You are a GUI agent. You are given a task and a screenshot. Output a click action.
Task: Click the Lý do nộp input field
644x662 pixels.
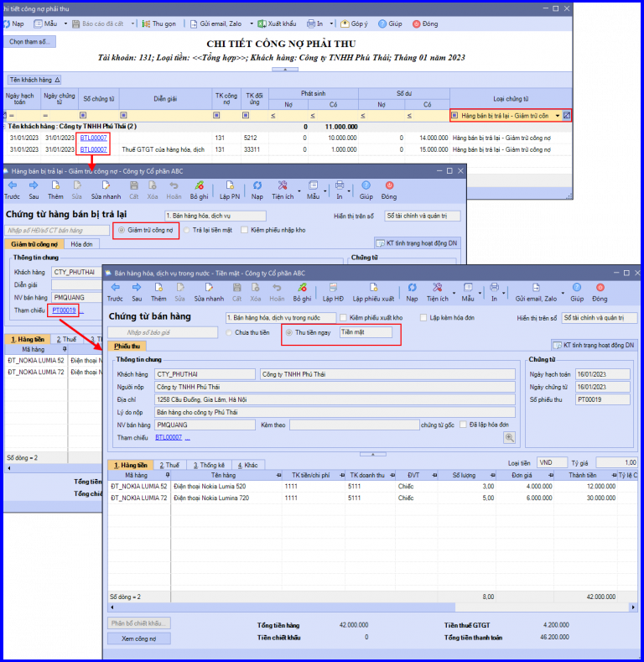[335, 412]
